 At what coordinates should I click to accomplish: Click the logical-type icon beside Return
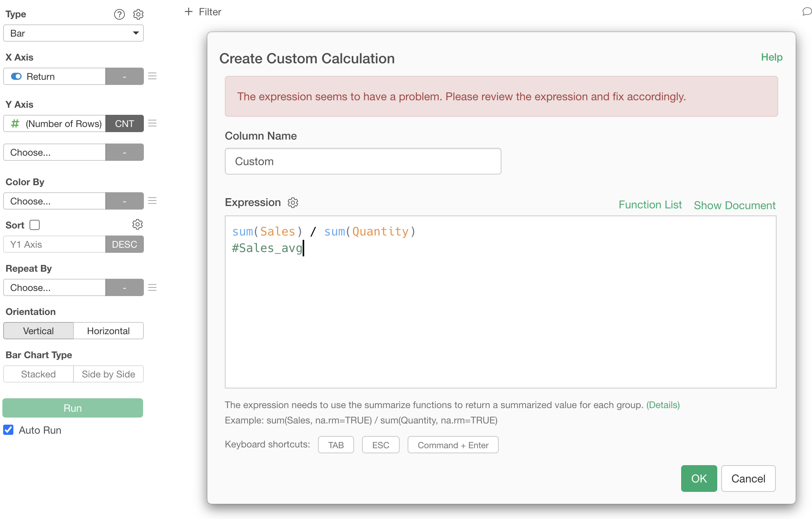click(17, 76)
